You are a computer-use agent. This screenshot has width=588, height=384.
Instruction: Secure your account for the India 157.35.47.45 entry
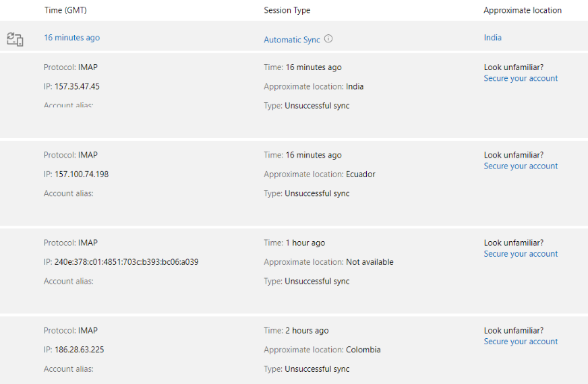click(521, 78)
